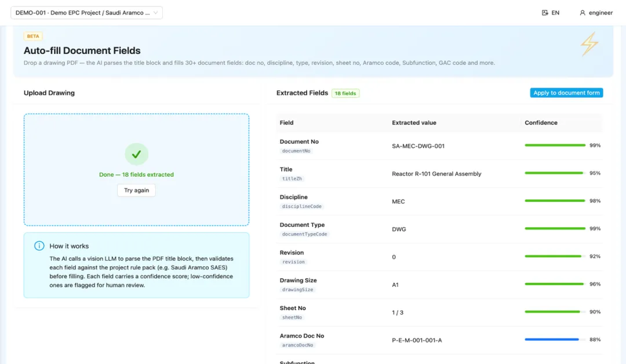
Task: Click the 88% confidence percentage
Action: click(x=595, y=340)
